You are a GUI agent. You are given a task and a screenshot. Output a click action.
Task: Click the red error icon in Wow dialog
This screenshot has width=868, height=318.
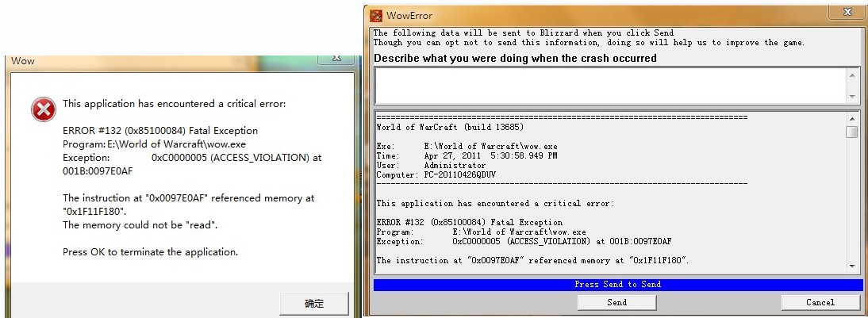click(x=43, y=109)
